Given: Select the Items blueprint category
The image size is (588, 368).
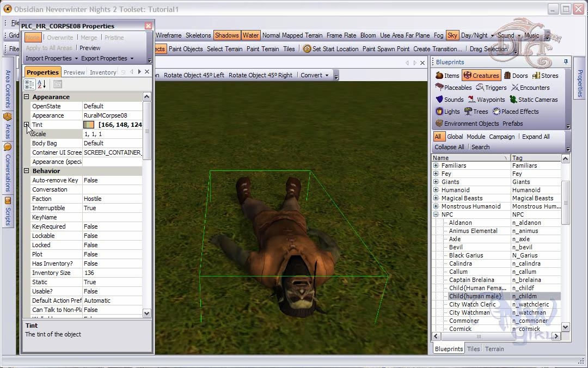Looking at the screenshot, I should coord(448,76).
